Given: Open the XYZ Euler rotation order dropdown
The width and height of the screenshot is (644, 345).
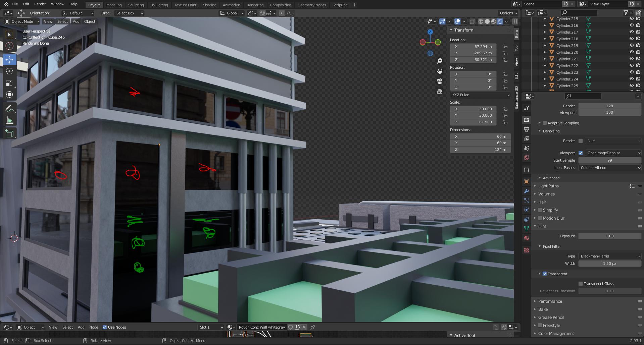Looking at the screenshot, I should pyautogui.click(x=480, y=95).
